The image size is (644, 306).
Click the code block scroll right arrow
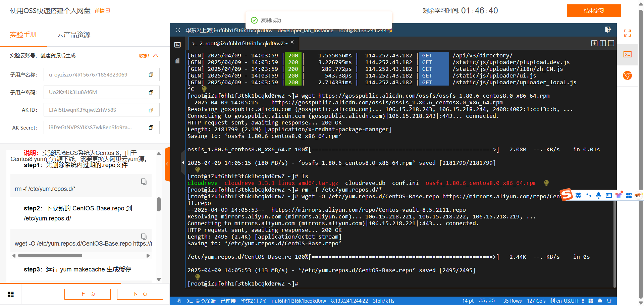click(x=148, y=256)
